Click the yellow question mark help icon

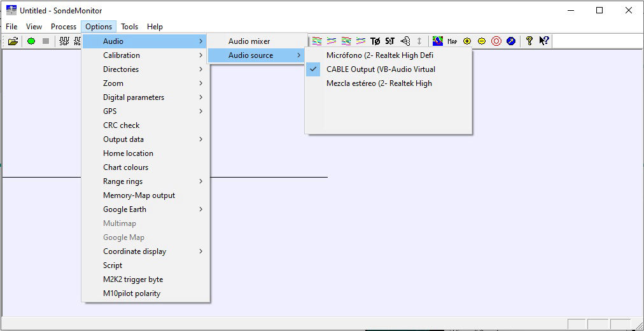point(529,41)
